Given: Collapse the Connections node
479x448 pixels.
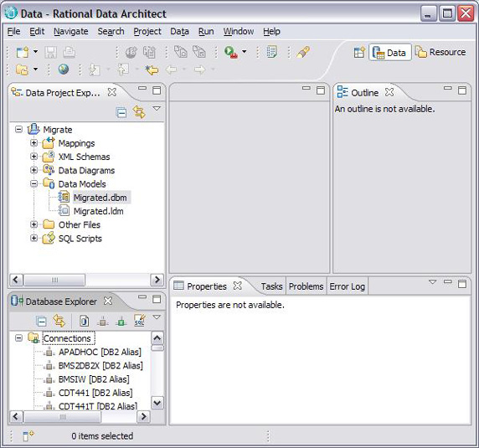Looking at the screenshot, I should [18, 338].
